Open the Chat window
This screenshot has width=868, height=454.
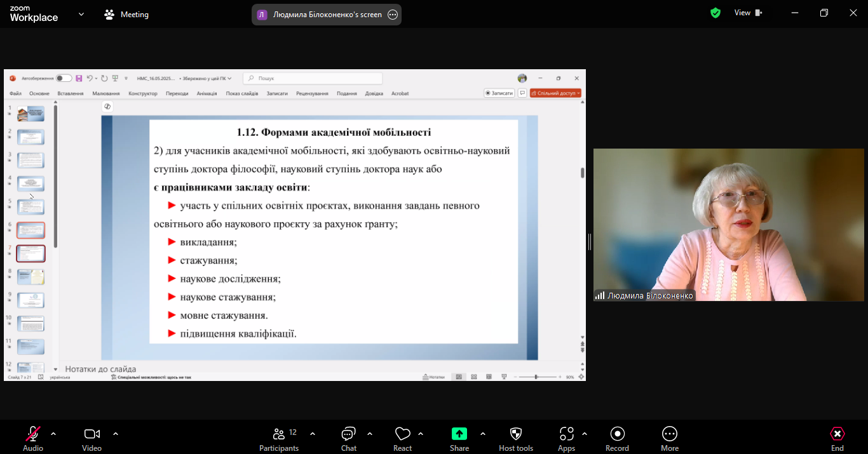[x=348, y=437]
